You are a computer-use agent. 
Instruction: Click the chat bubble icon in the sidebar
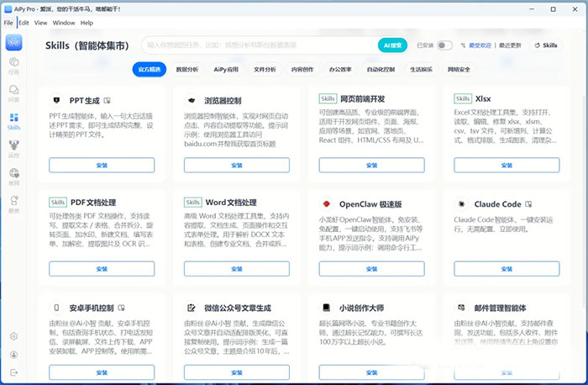click(x=13, y=92)
